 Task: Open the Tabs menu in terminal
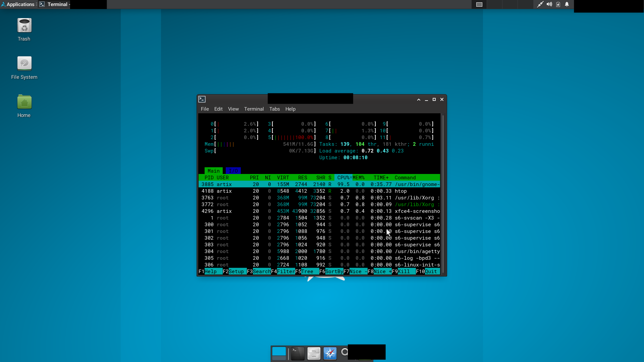274,109
